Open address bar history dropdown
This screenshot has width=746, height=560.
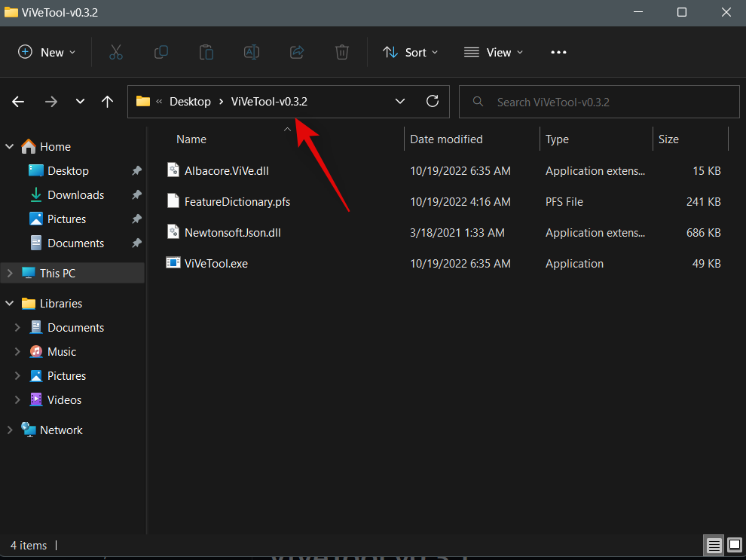click(400, 102)
